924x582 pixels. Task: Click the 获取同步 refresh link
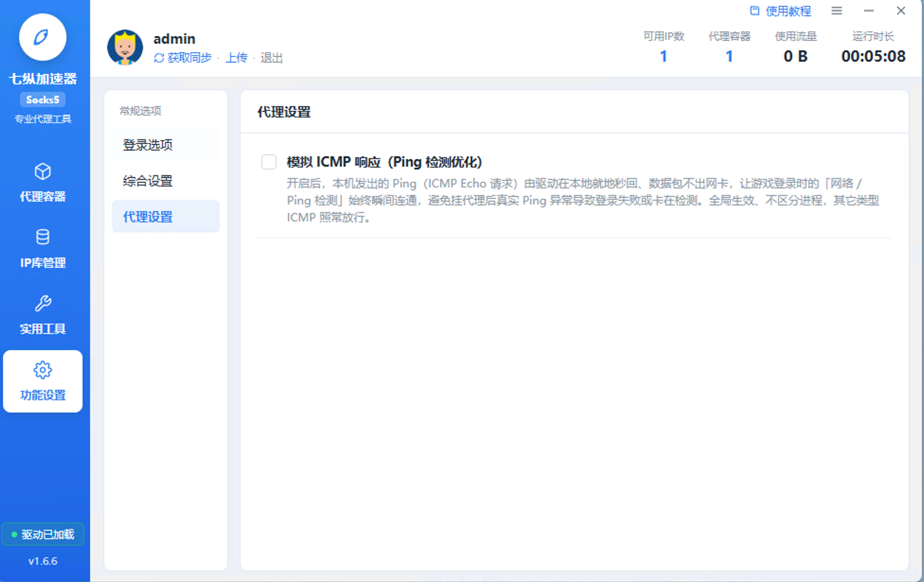click(x=183, y=58)
